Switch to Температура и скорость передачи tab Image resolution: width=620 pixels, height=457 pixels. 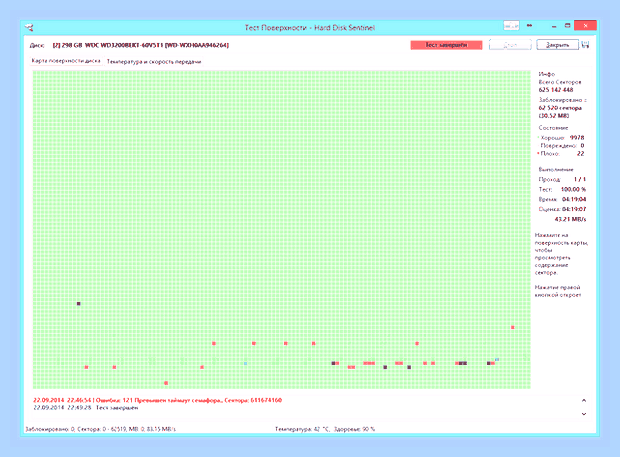click(154, 62)
